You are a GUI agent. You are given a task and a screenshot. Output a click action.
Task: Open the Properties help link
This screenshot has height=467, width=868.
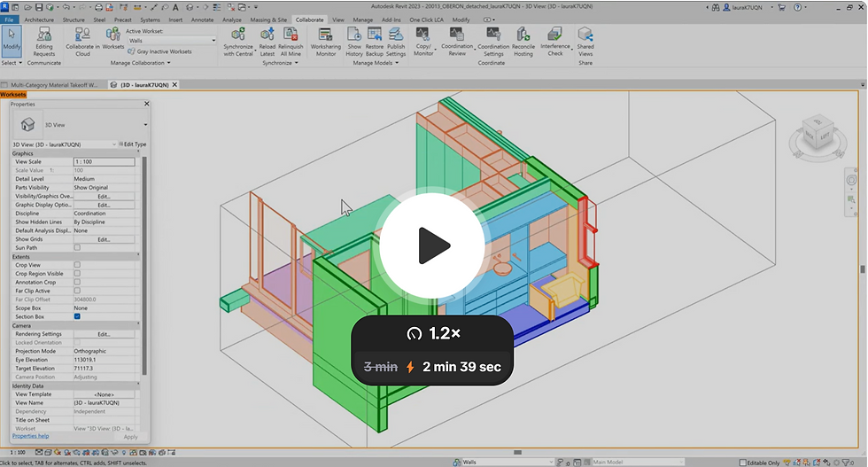pyautogui.click(x=30, y=436)
